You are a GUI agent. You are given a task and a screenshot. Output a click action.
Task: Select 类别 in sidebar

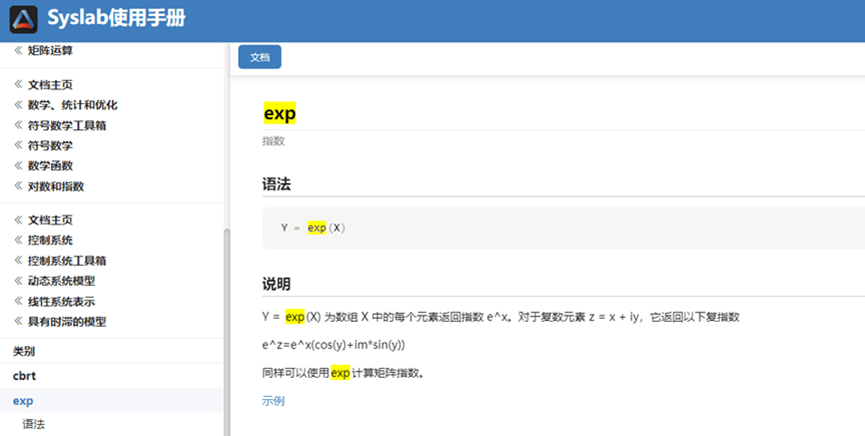point(24,351)
